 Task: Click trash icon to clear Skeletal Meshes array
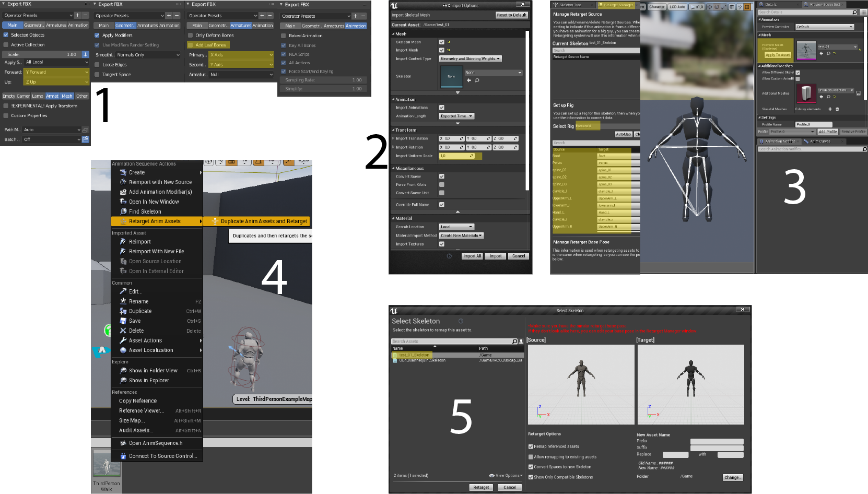[x=837, y=109]
